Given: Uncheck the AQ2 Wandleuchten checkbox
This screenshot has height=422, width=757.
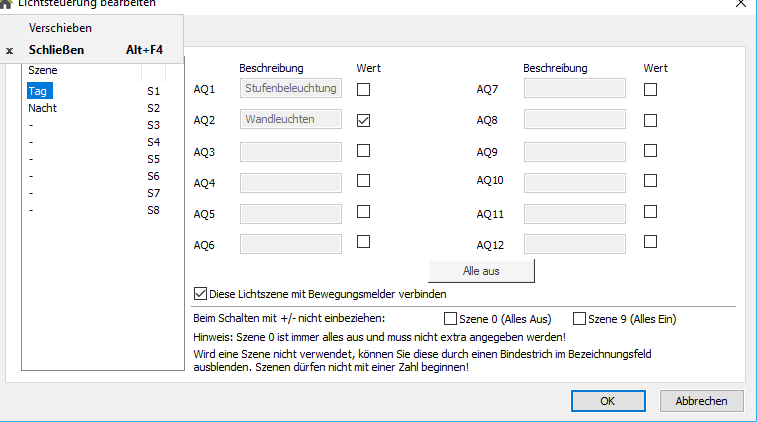Looking at the screenshot, I should [364, 120].
